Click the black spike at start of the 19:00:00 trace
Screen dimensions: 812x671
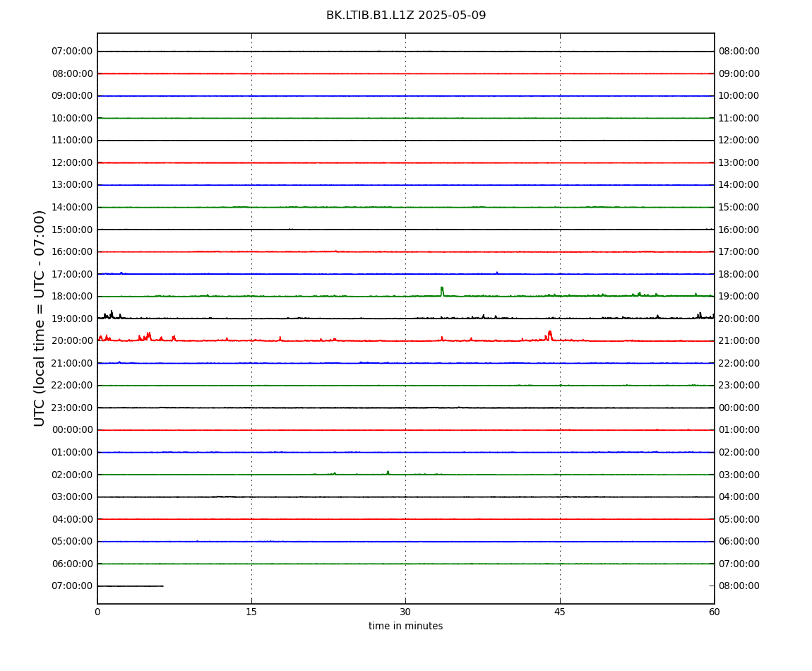pos(112,314)
